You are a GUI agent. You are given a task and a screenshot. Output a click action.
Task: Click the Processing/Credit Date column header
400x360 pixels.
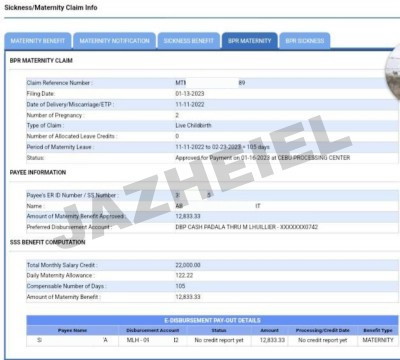(323, 330)
